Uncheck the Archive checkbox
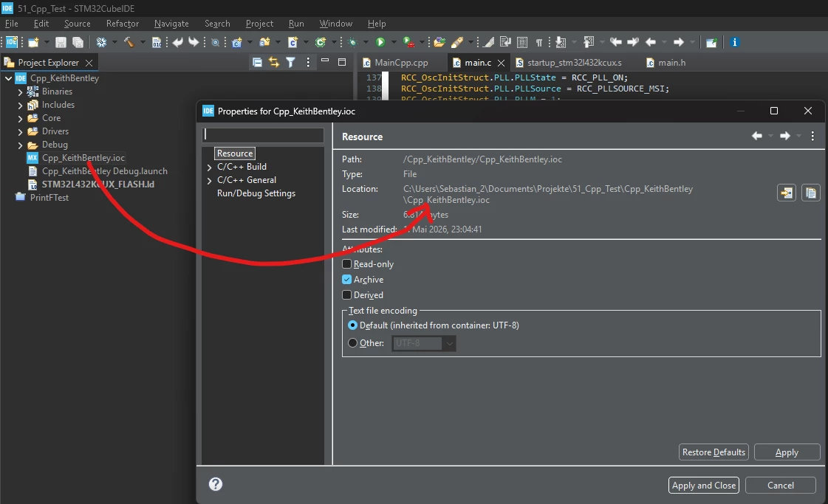Screen dimensions: 828x504 pos(347,279)
